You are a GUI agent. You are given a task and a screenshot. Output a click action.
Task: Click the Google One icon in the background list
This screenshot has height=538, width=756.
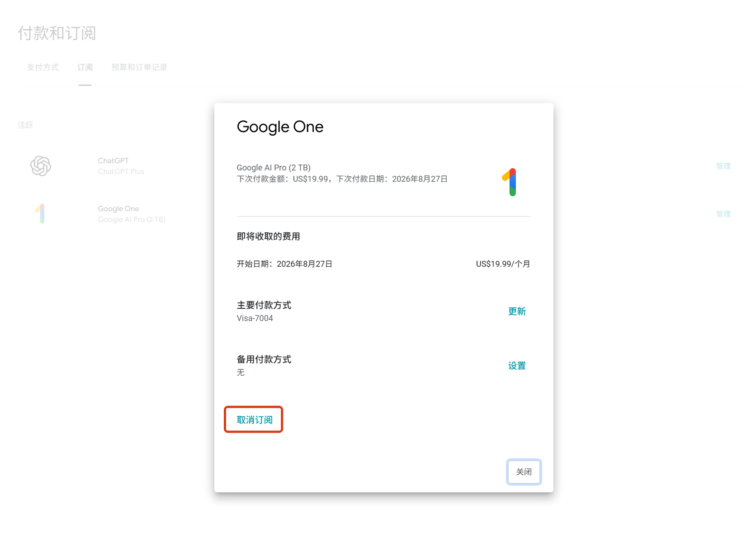(40, 213)
